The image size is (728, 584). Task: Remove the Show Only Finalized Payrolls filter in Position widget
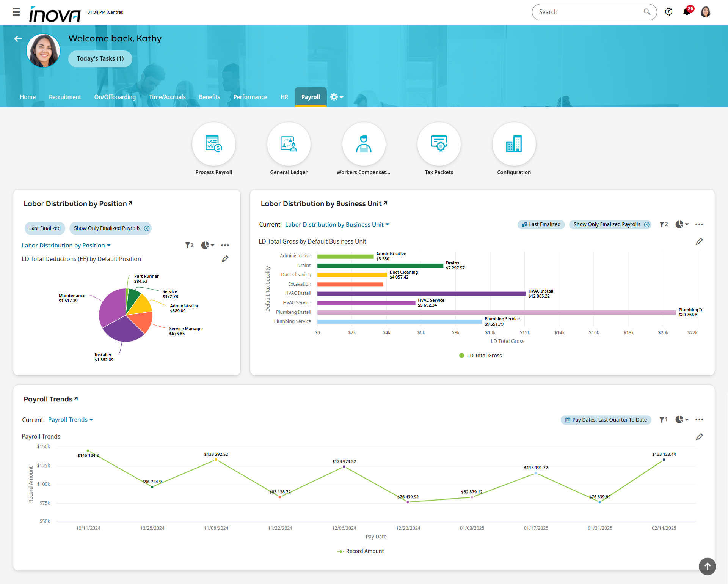click(147, 228)
